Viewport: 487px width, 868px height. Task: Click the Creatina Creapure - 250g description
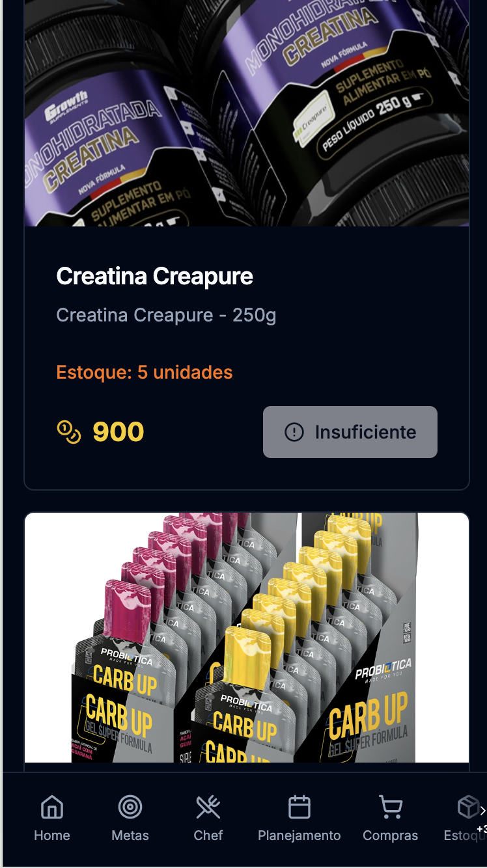(x=167, y=316)
